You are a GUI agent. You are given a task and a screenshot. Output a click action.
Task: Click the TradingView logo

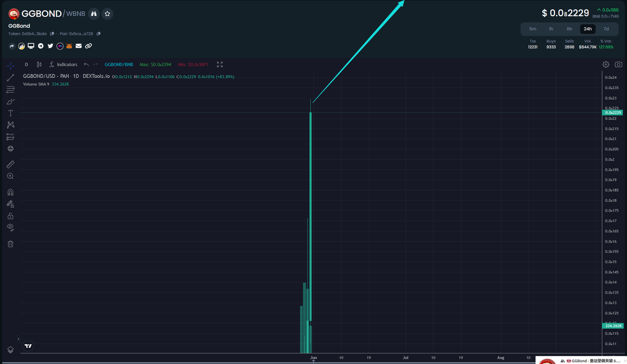(x=29, y=346)
